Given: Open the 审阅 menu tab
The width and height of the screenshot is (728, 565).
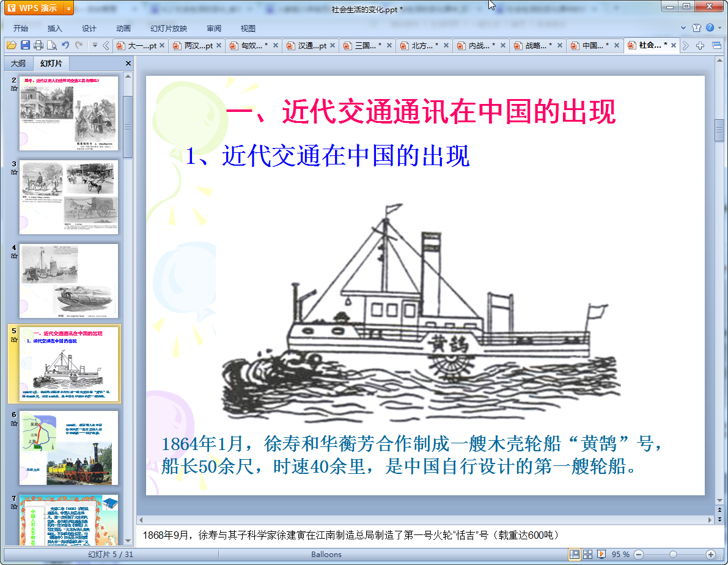Looking at the screenshot, I should click(214, 28).
